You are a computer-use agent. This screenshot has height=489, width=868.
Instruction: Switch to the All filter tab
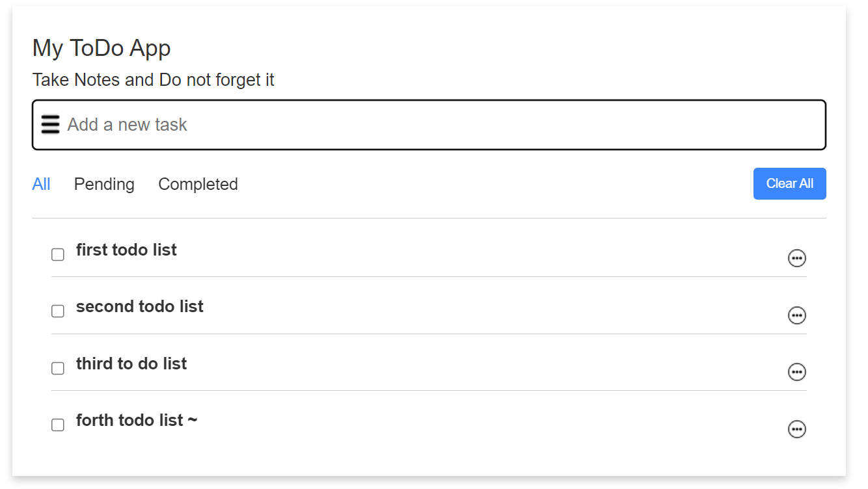pyautogui.click(x=41, y=184)
